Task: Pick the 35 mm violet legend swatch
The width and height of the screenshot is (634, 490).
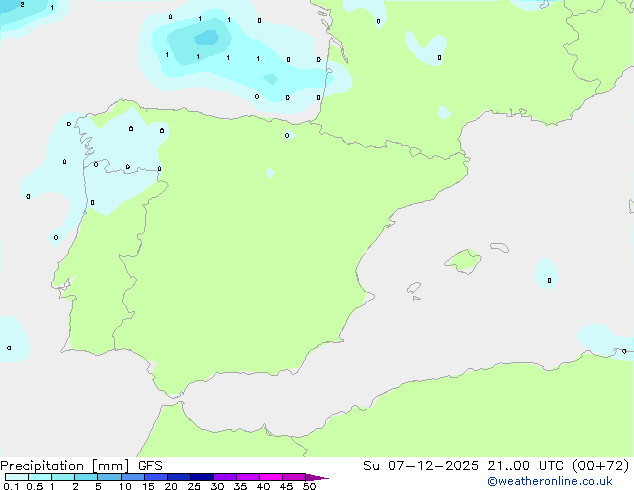Action: [x=248, y=477]
